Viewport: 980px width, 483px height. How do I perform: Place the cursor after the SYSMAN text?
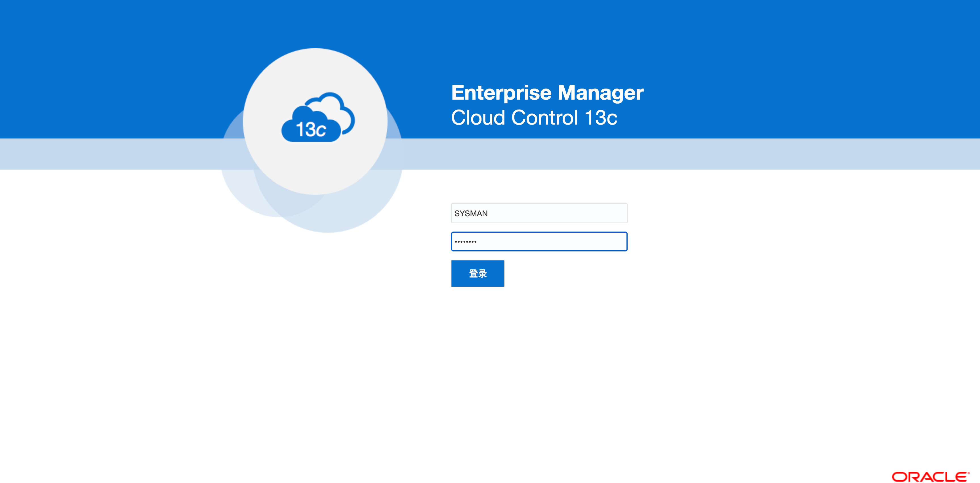(x=489, y=213)
